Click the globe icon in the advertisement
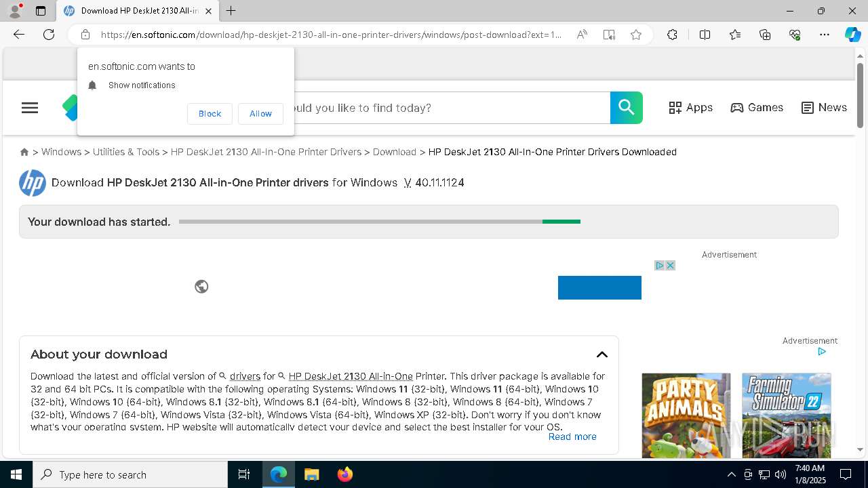 click(x=201, y=287)
